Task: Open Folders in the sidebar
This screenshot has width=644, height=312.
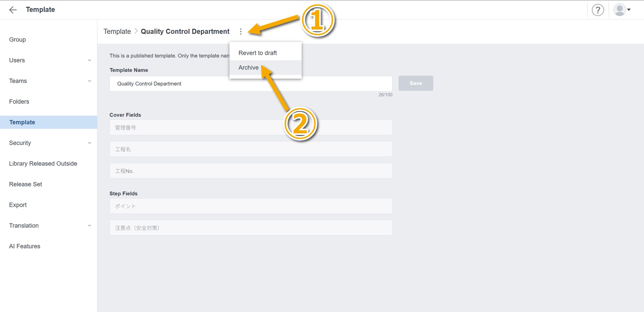Action: (x=19, y=102)
